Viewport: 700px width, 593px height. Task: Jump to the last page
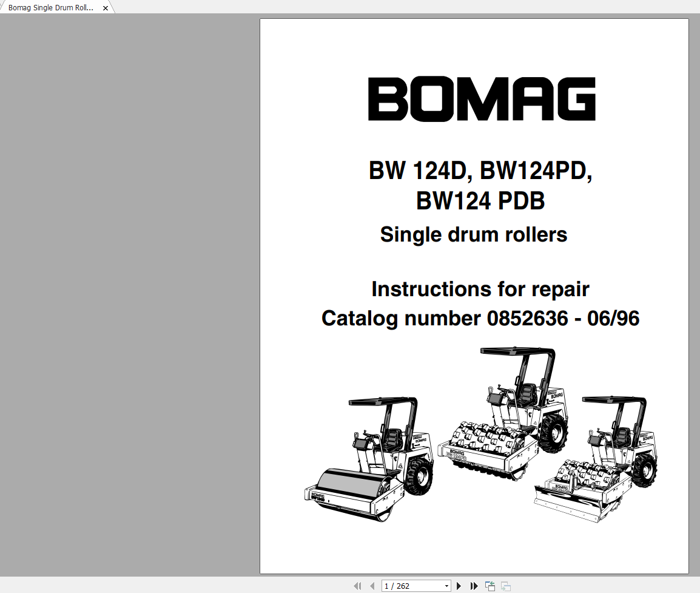point(474,586)
